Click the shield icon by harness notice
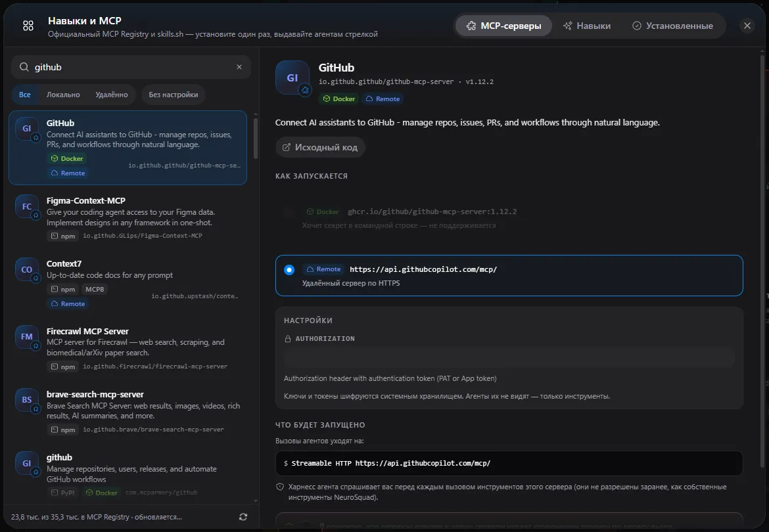The width and height of the screenshot is (769, 532). click(280, 487)
